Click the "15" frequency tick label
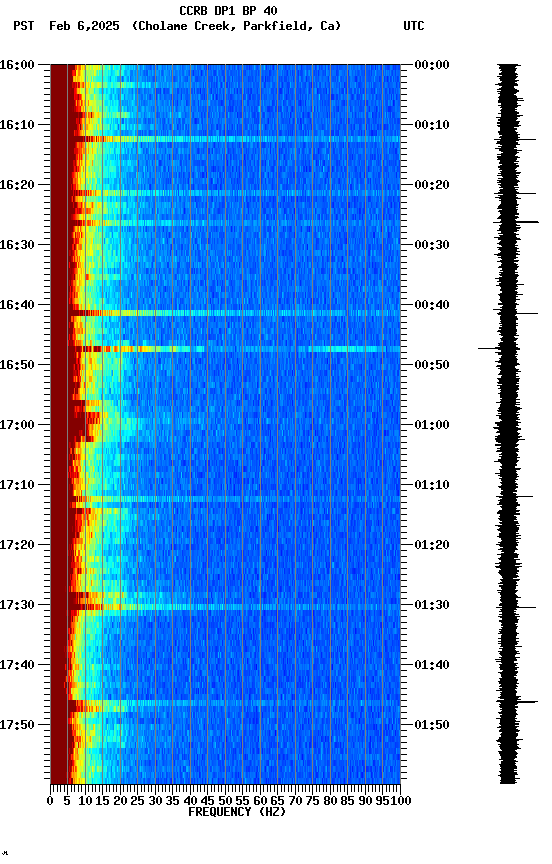The image size is (552, 864). [x=102, y=801]
